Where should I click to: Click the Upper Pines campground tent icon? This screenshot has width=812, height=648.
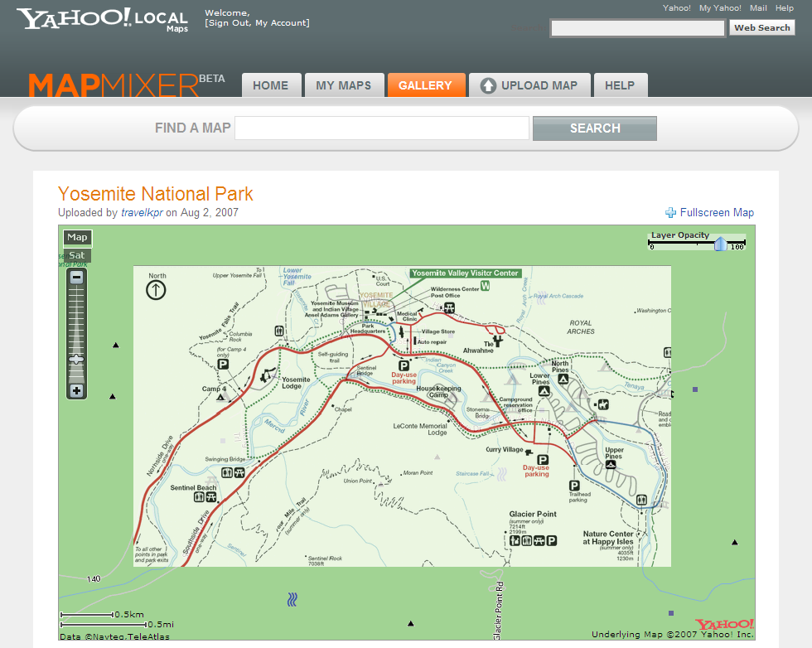click(611, 465)
